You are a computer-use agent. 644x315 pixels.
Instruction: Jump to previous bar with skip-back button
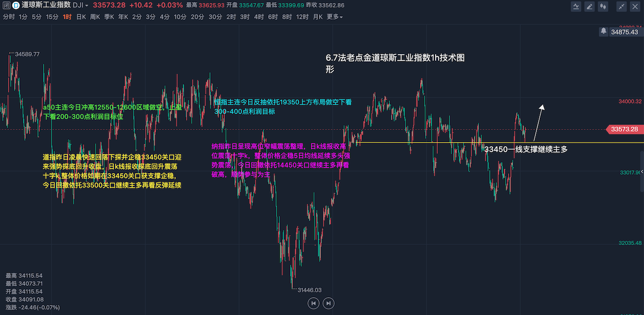point(313,303)
